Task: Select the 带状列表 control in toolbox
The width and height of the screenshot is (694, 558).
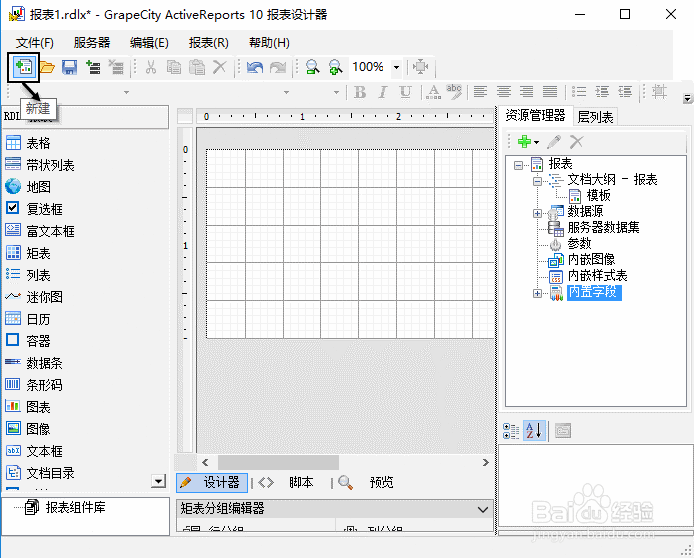Action: 40,165
